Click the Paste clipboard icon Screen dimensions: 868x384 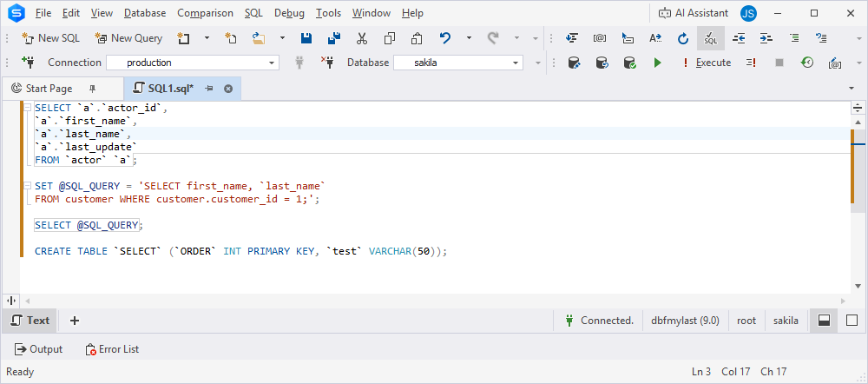(417, 38)
